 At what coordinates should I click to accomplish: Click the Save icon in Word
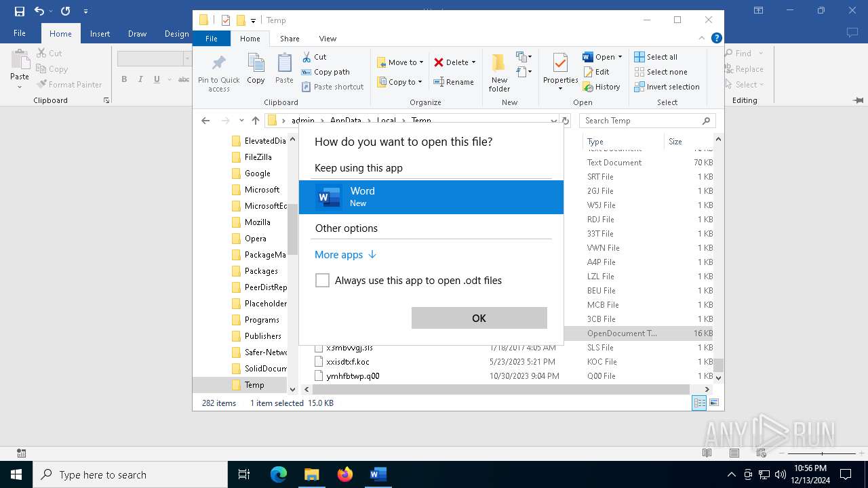click(x=19, y=11)
